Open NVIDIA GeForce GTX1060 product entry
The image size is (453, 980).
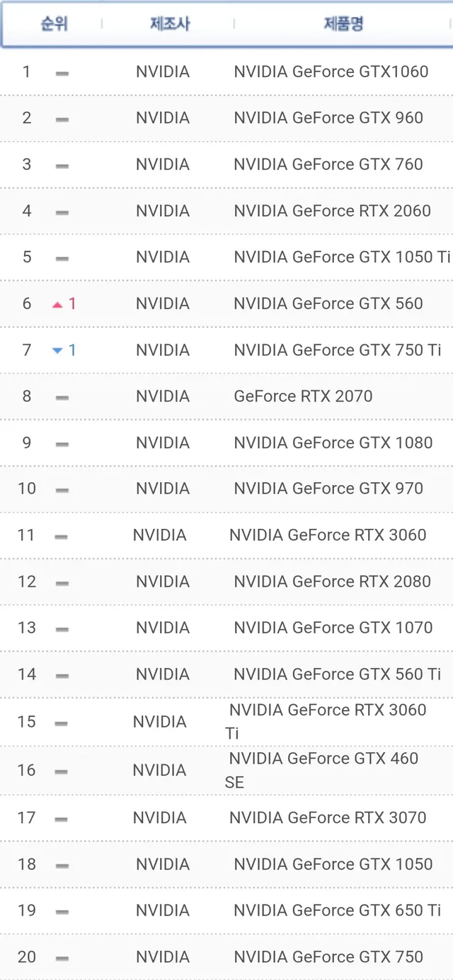pyautogui.click(x=331, y=71)
